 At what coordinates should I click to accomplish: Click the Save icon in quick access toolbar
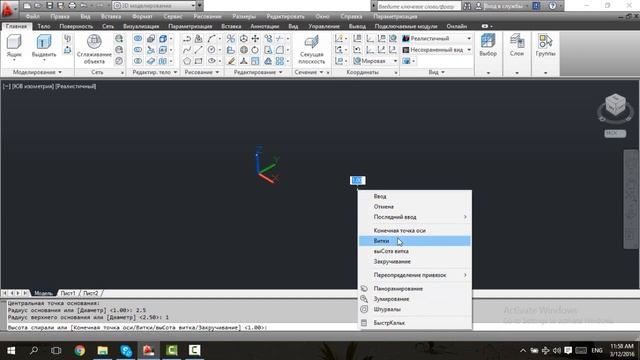(49, 6)
